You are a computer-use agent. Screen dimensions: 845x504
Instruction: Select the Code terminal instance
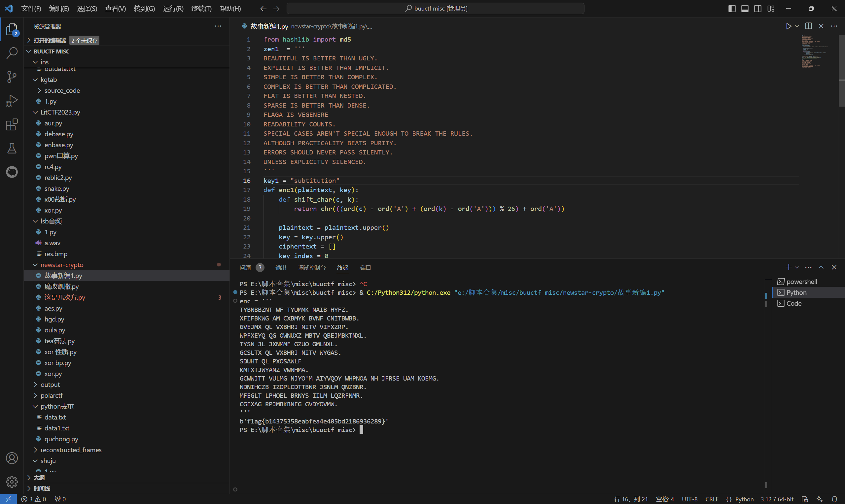coord(809,303)
